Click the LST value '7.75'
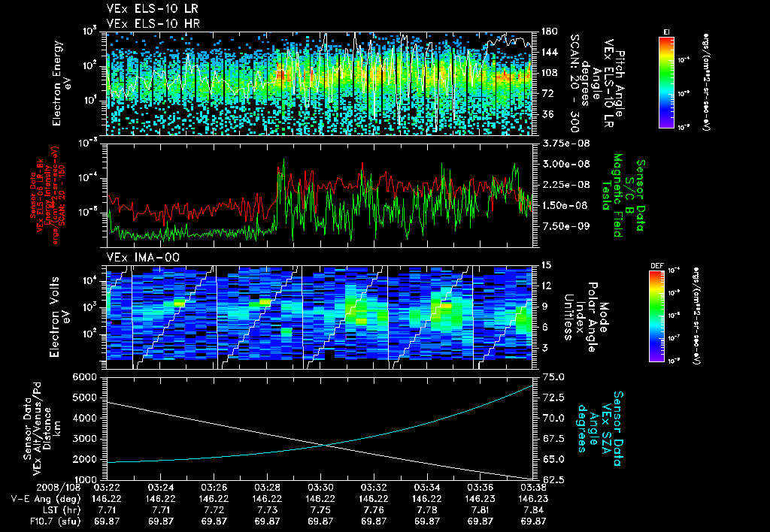Image resolution: width=770 pixels, height=532 pixels. pos(320,510)
